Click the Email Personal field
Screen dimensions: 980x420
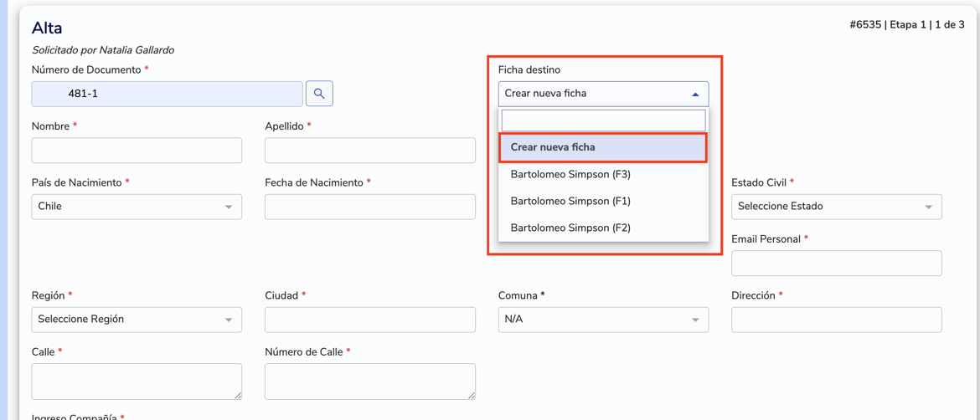(x=836, y=264)
